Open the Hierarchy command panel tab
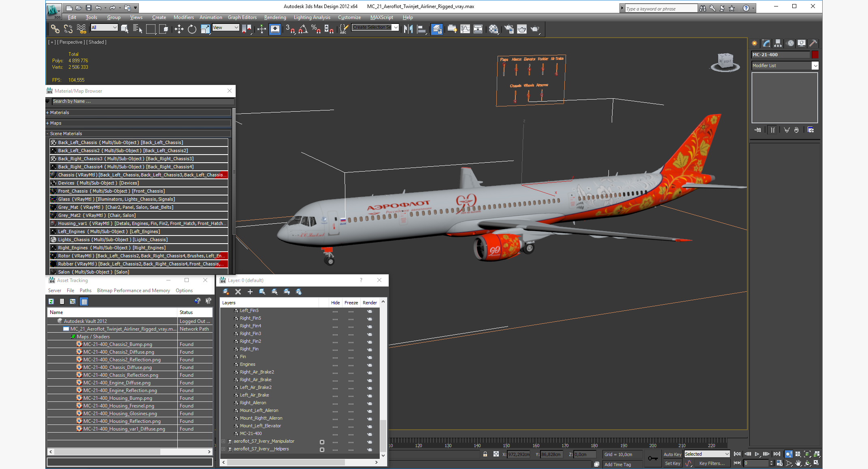The height and width of the screenshot is (469, 868). (x=778, y=43)
